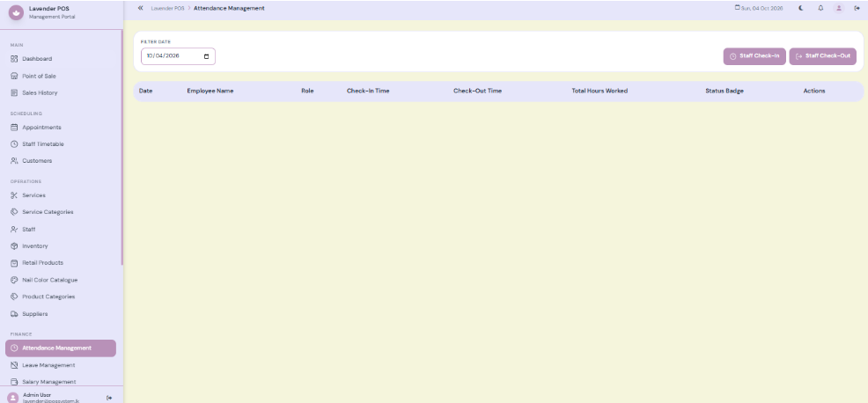This screenshot has width=868, height=403.
Task: Click the Admin User avatar in sidebar footer
Action: pyautogui.click(x=14, y=398)
